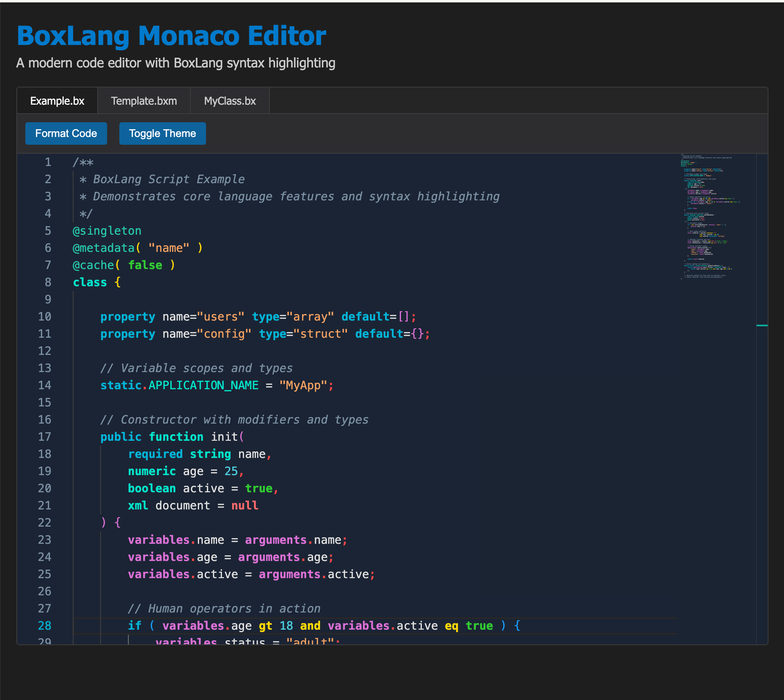Click the "MyApp" string literal
Viewport: 784px width, 700px height.
(303, 386)
